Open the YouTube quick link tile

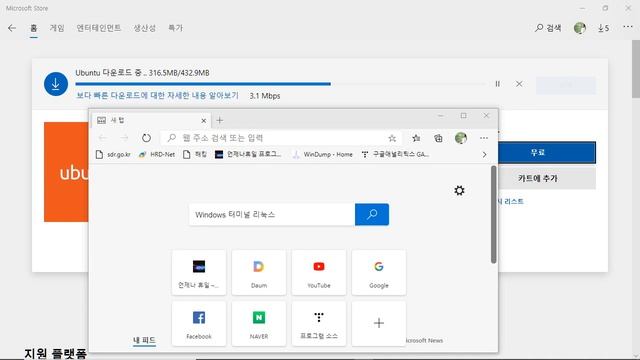319,273
